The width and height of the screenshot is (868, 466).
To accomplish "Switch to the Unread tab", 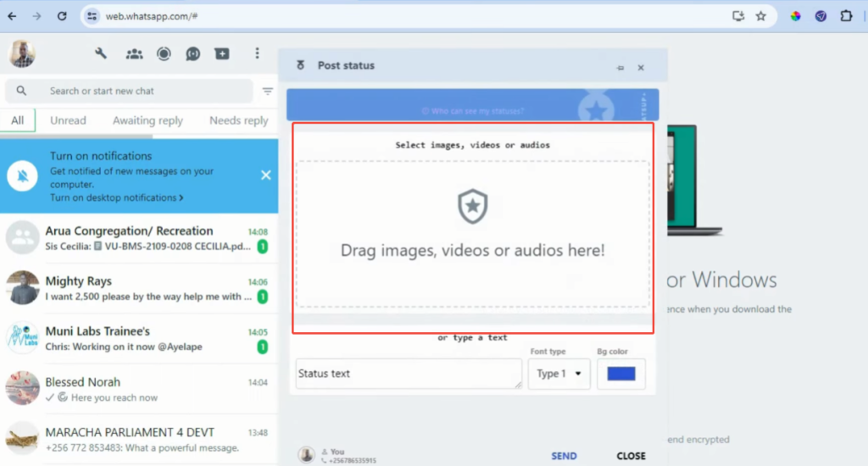I will [x=68, y=120].
